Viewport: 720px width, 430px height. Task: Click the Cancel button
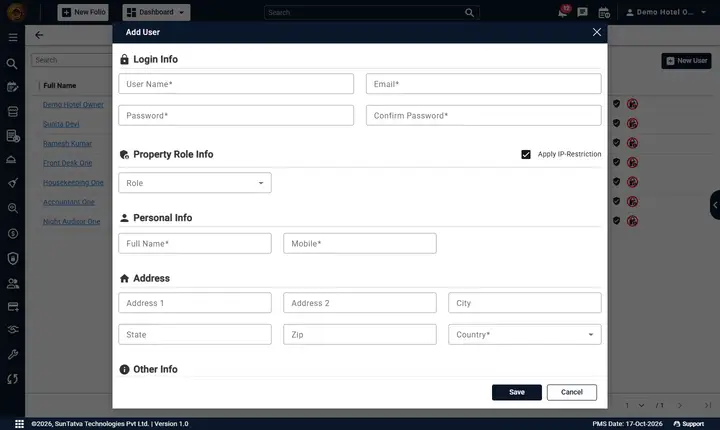click(x=572, y=392)
